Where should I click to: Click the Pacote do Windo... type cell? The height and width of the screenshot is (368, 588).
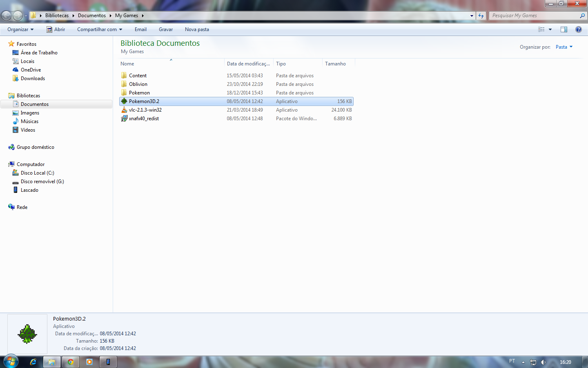296,119
